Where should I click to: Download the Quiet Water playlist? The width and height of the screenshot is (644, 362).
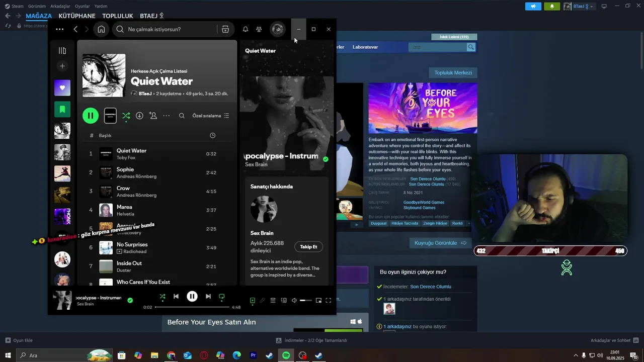(x=139, y=116)
